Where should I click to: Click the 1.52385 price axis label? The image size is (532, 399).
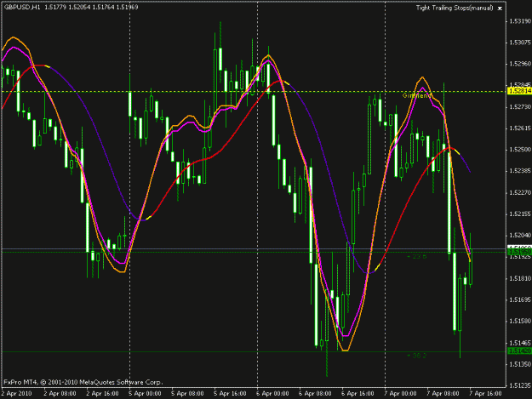(520, 171)
